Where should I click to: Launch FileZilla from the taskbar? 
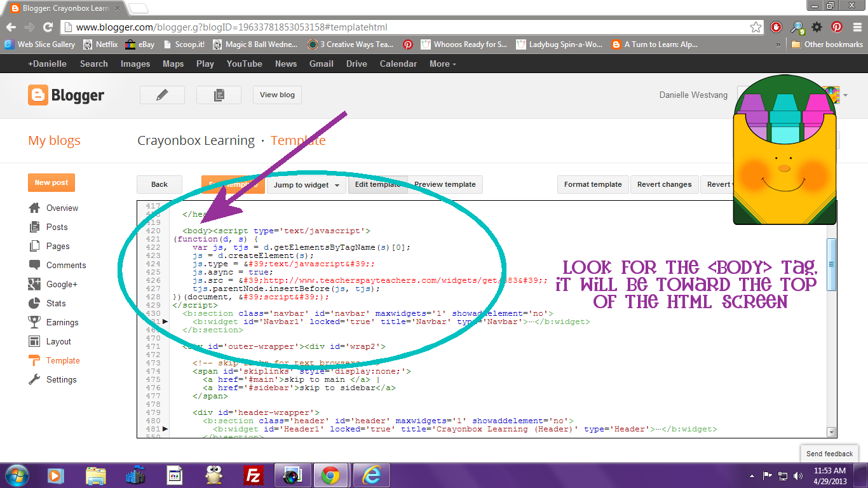(254, 475)
